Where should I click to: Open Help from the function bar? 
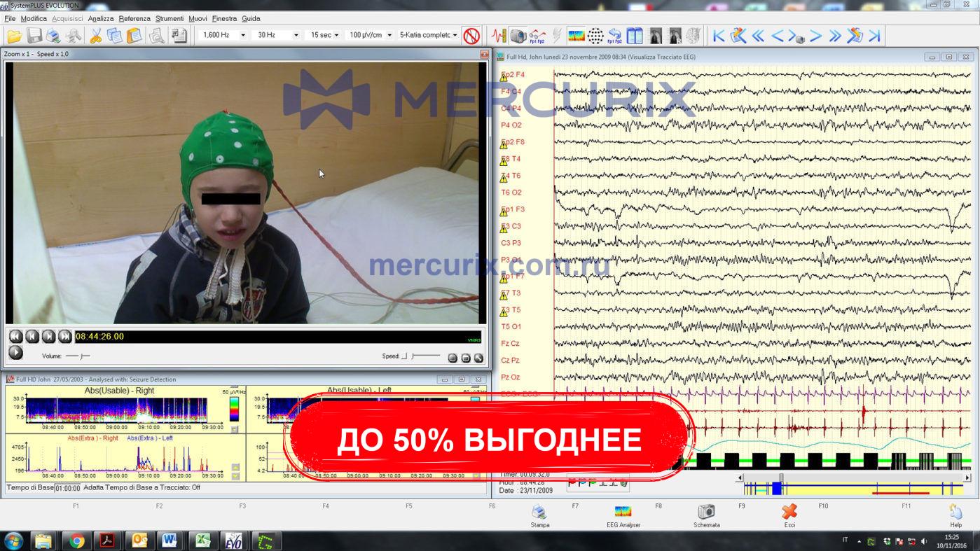[955, 515]
